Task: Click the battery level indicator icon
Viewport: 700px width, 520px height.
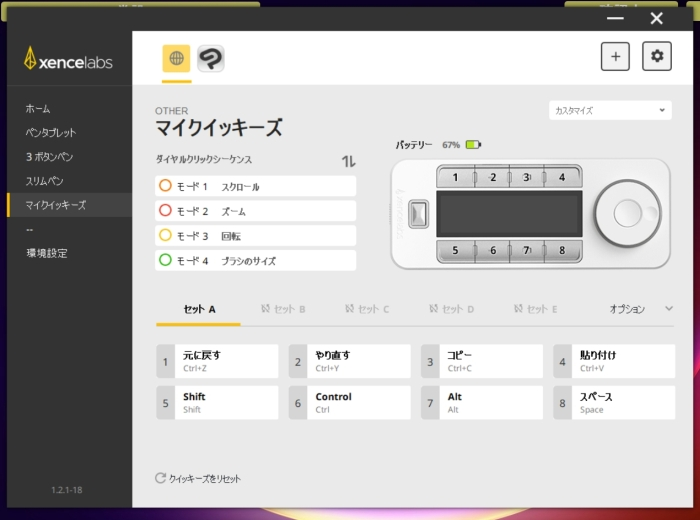Action: click(473, 145)
